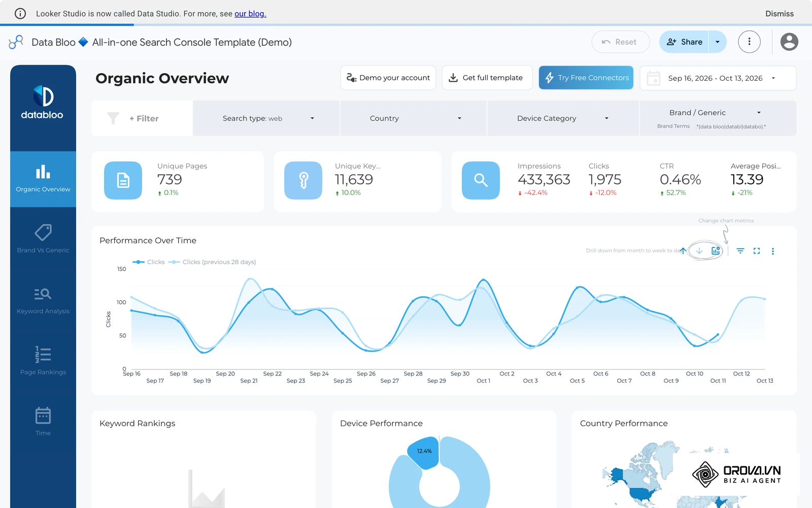Click the drill up arrow icon
This screenshot has height=508, width=812.
tap(683, 250)
